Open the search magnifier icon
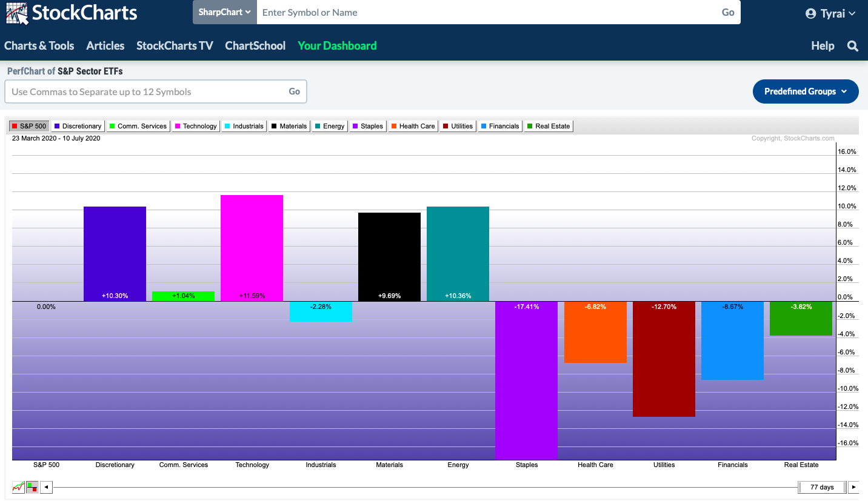868x501 pixels. pos(853,45)
